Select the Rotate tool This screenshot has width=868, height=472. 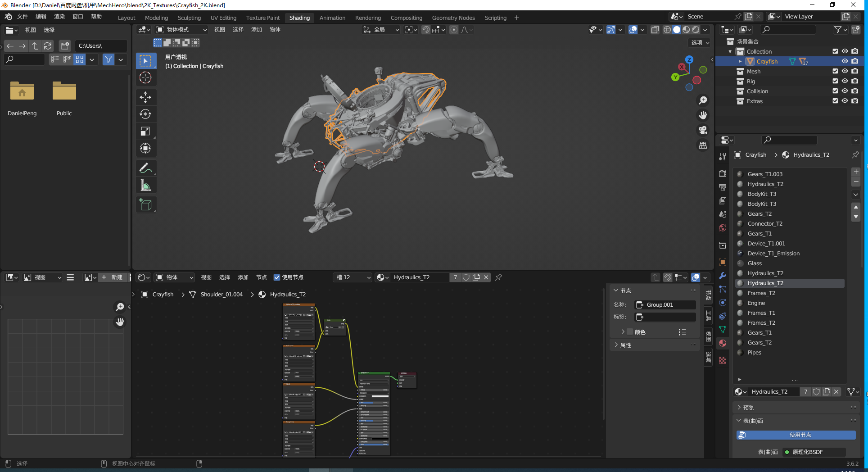click(145, 114)
